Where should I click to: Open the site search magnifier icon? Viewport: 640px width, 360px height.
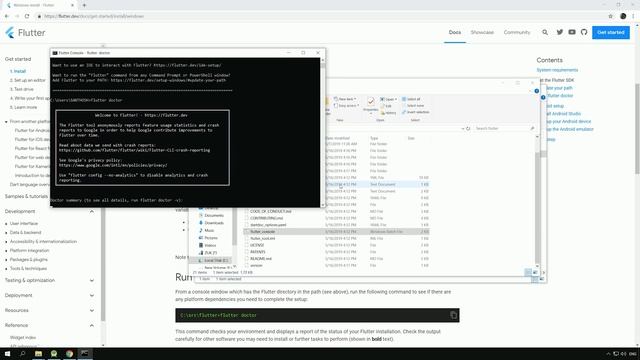pos(545,32)
